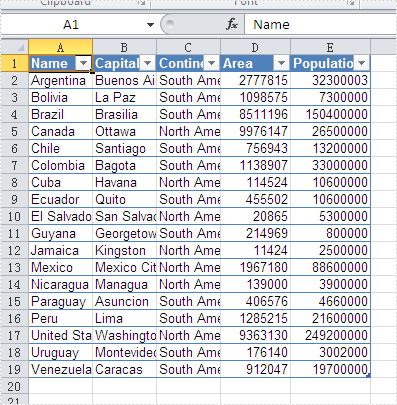Select the Brasilia capital cell

124,114
